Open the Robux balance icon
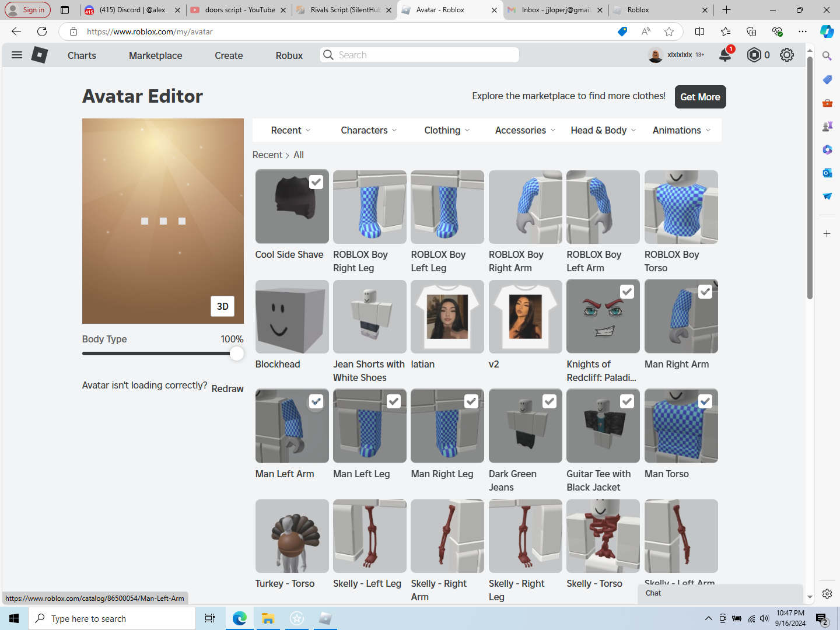This screenshot has height=630, width=840. click(x=754, y=55)
